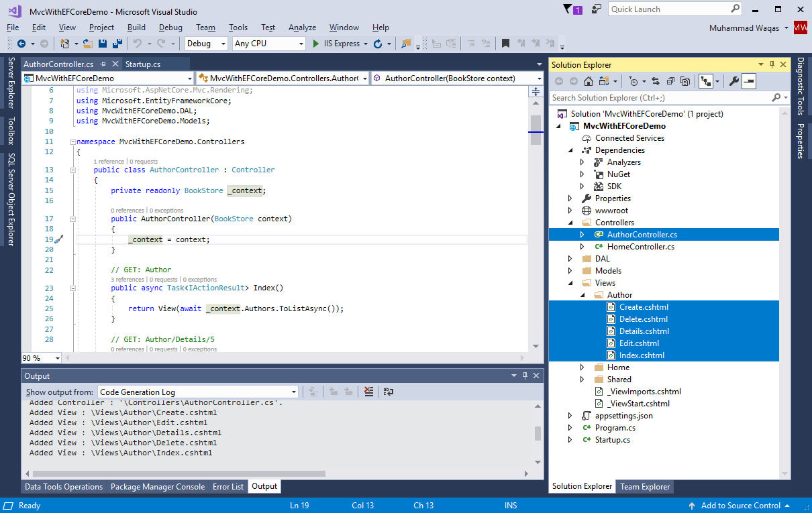812x513 pixels.
Task: Click the Visual Studio logo icon
Action: (x=14, y=11)
